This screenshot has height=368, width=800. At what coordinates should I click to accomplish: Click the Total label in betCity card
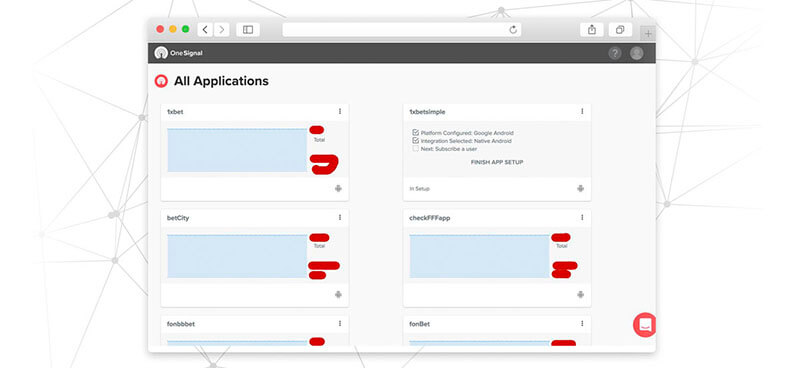point(319,246)
